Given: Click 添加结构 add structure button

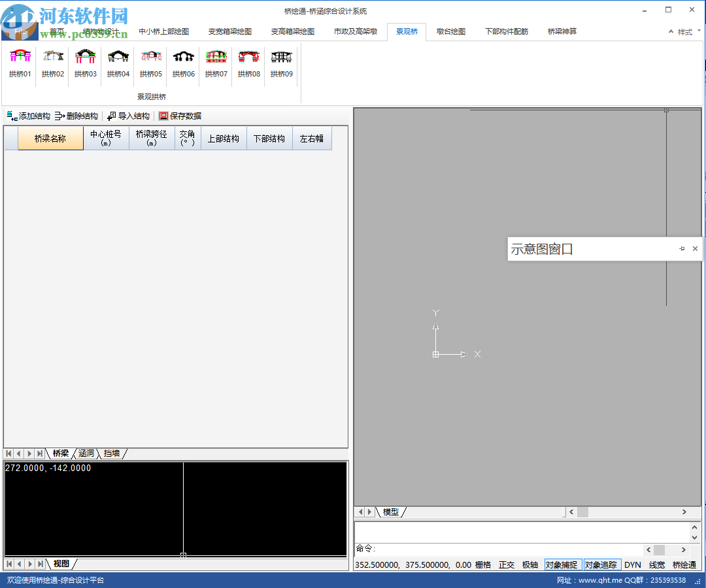Looking at the screenshot, I should 28,116.
